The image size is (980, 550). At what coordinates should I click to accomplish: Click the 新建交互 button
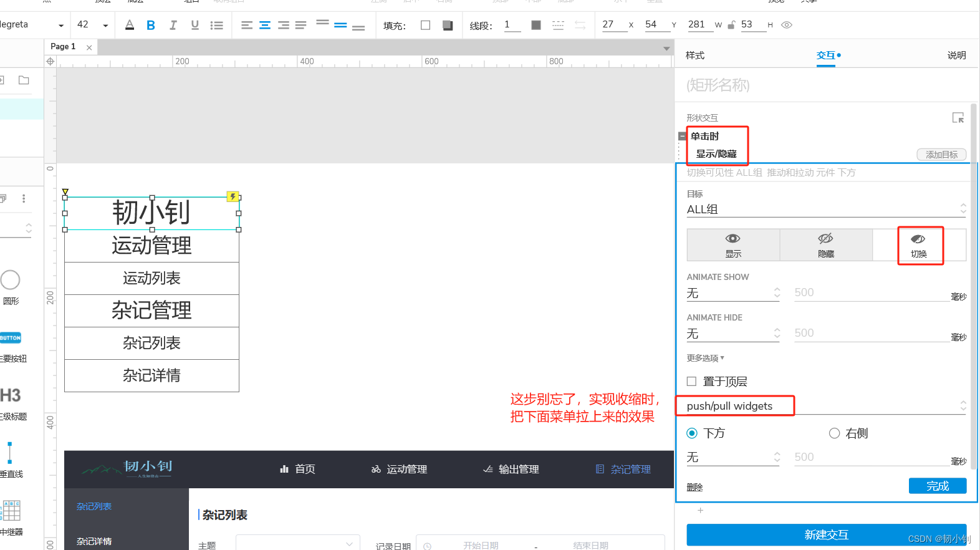pyautogui.click(x=827, y=535)
